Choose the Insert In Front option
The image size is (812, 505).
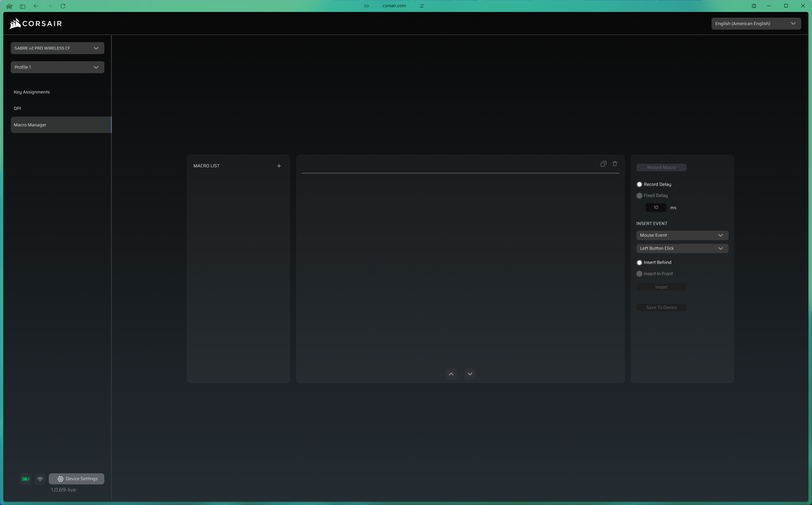pyautogui.click(x=639, y=273)
